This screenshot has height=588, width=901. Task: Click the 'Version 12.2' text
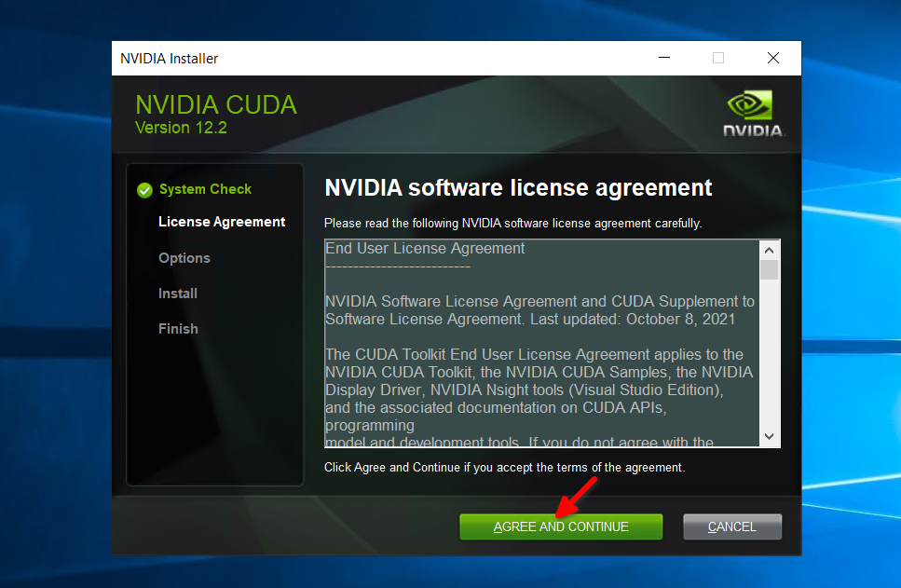click(181, 128)
